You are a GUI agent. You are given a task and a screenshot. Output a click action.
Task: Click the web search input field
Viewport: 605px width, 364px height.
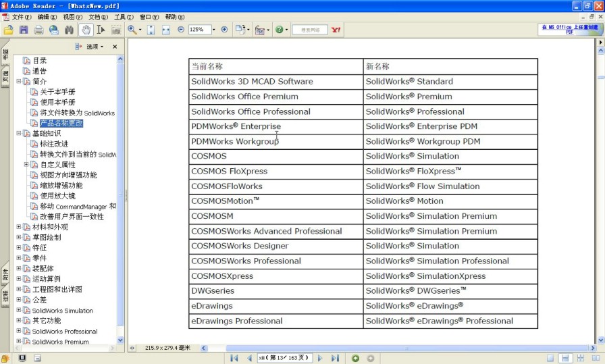tap(310, 30)
